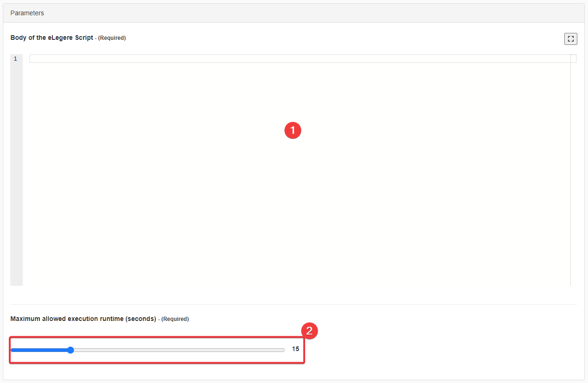Image resolution: width=588 pixels, height=383 pixels.
Task: Click the filled blue part of the runtime slider
Action: pos(39,350)
